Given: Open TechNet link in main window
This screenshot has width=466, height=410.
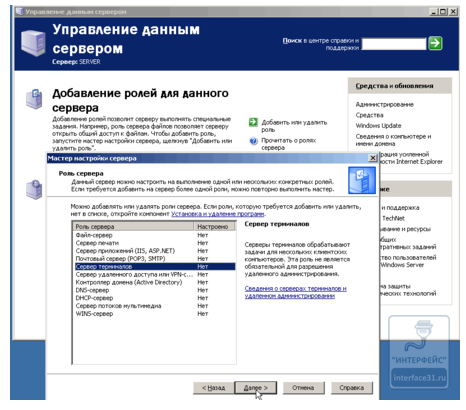Looking at the screenshot, I should click(x=393, y=218).
